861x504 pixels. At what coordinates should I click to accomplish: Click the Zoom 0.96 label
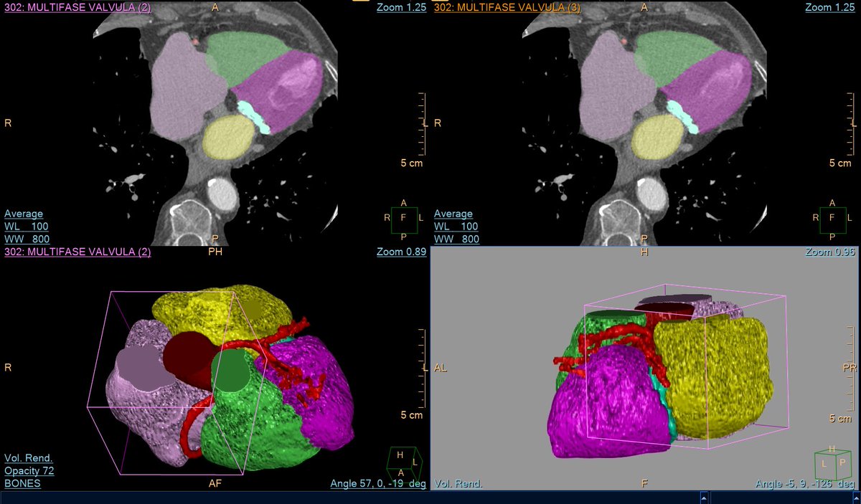click(x=829, y=252)
